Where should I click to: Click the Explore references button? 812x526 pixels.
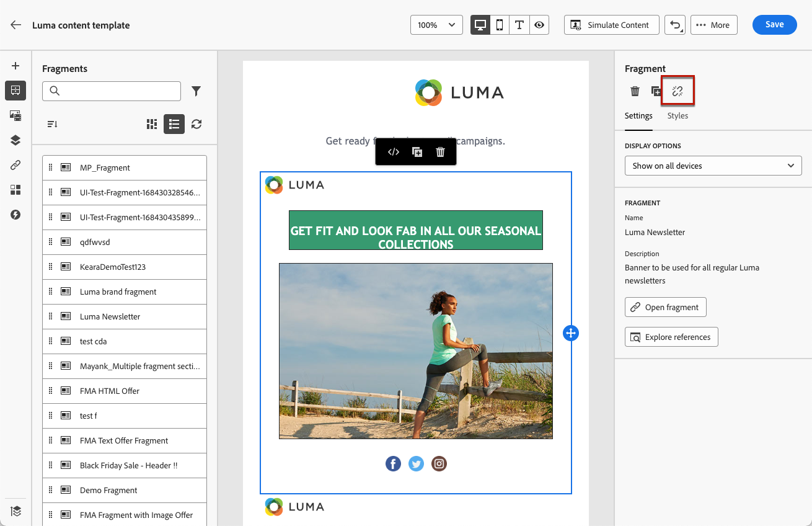pos(671,337)
